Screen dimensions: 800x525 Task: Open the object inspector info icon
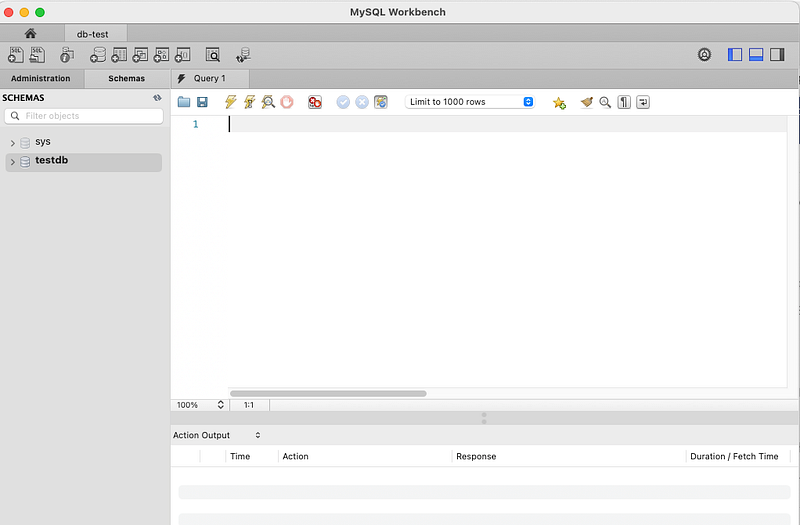67,55
